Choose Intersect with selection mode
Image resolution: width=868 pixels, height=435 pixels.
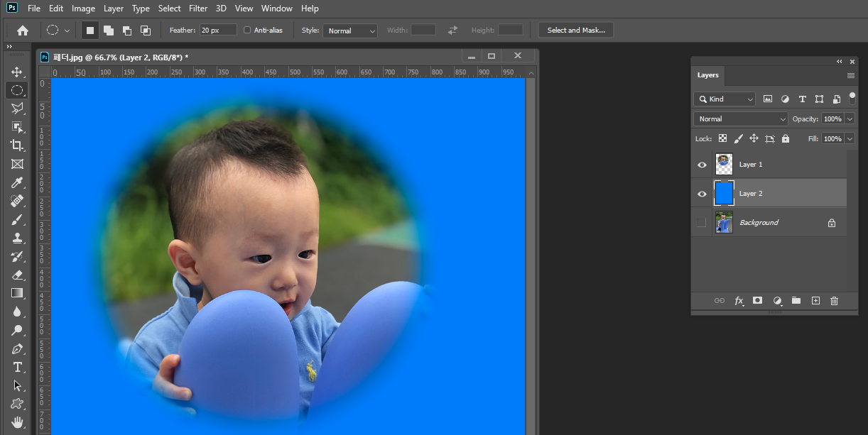(146, 31)
